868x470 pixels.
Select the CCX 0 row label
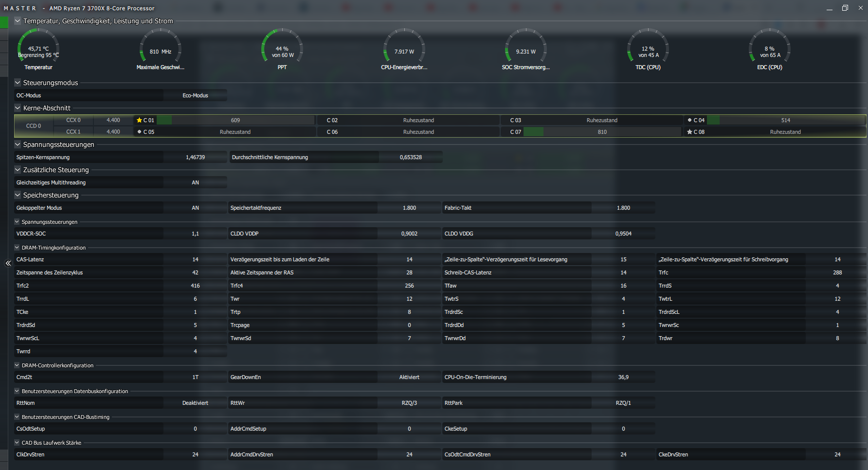tap(73, 120)
